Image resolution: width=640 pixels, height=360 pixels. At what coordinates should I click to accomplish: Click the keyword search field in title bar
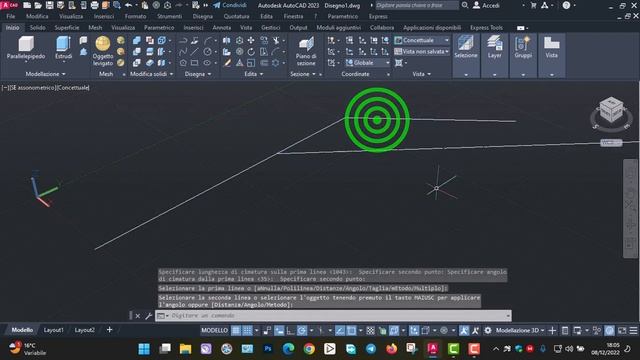417,5
